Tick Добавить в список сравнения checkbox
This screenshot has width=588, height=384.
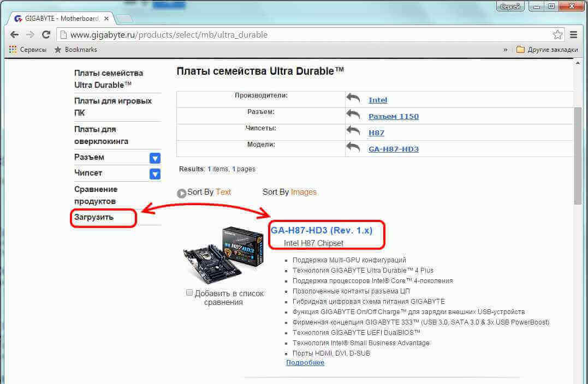click(x=189, y=292)
